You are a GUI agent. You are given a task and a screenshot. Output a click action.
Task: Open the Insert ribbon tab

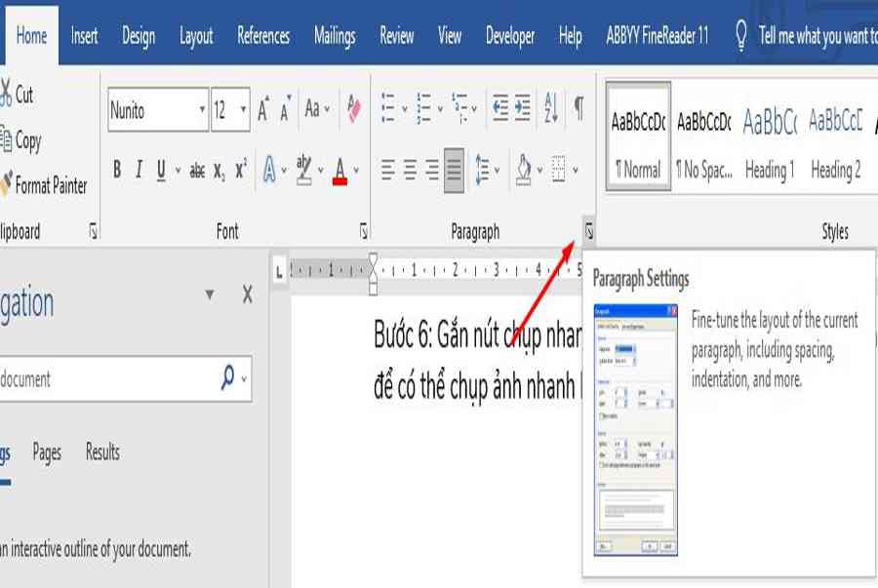coord(84,36)
